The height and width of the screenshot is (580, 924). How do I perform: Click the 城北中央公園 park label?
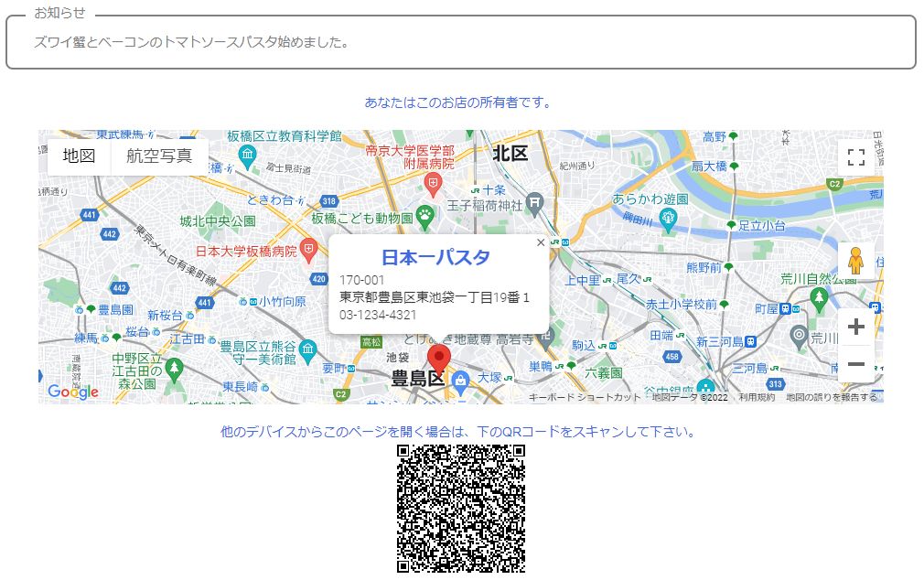coord(218,221)
